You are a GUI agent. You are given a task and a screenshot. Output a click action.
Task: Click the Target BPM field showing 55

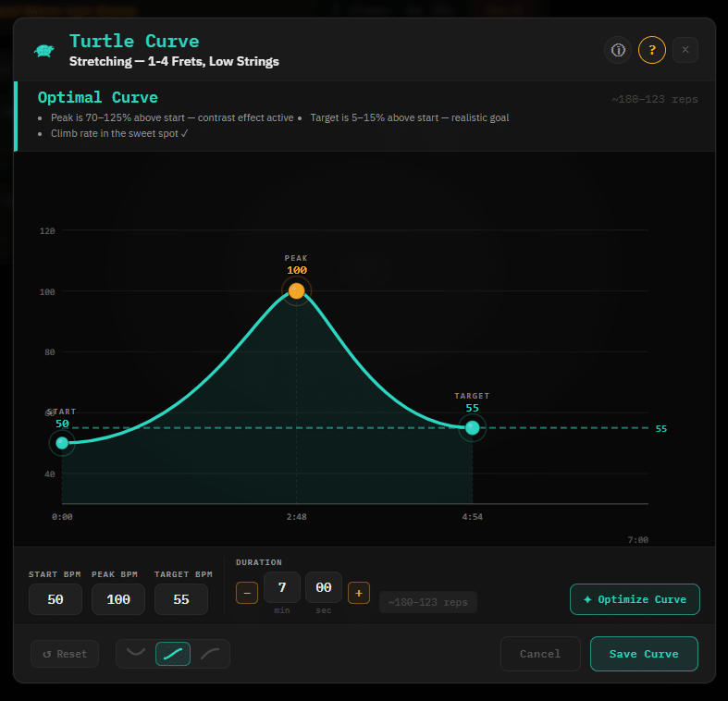181,599
